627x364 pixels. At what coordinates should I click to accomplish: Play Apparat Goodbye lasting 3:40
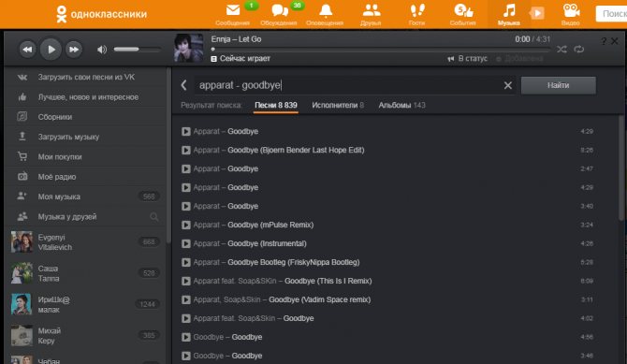[x=186, y=206]
